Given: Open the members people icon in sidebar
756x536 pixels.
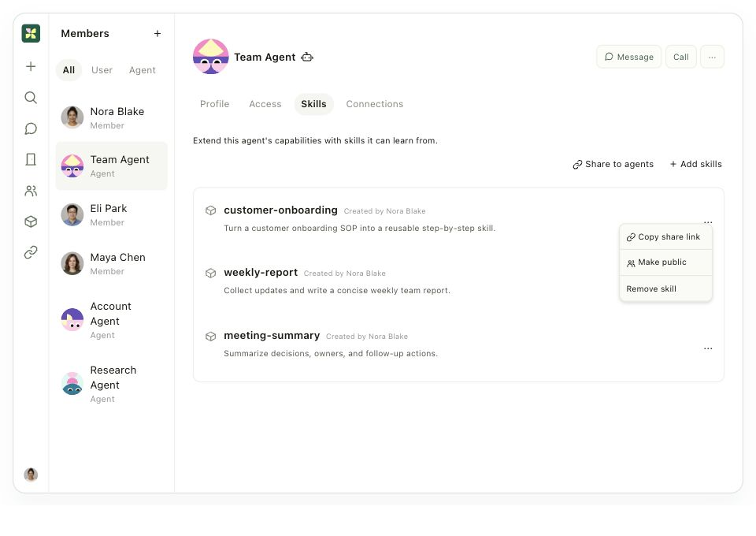Looking at the screenshot, I should tap(31, 191).
